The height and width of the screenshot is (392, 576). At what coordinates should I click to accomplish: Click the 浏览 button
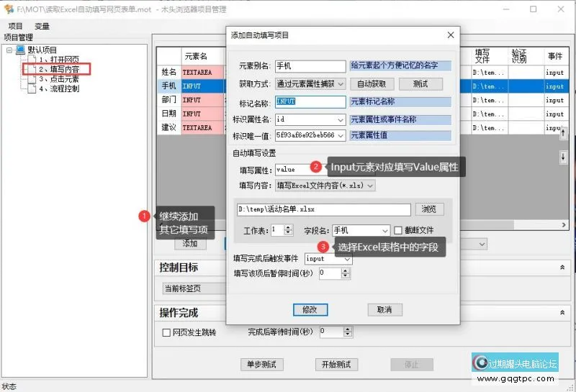tap(429, 209)
